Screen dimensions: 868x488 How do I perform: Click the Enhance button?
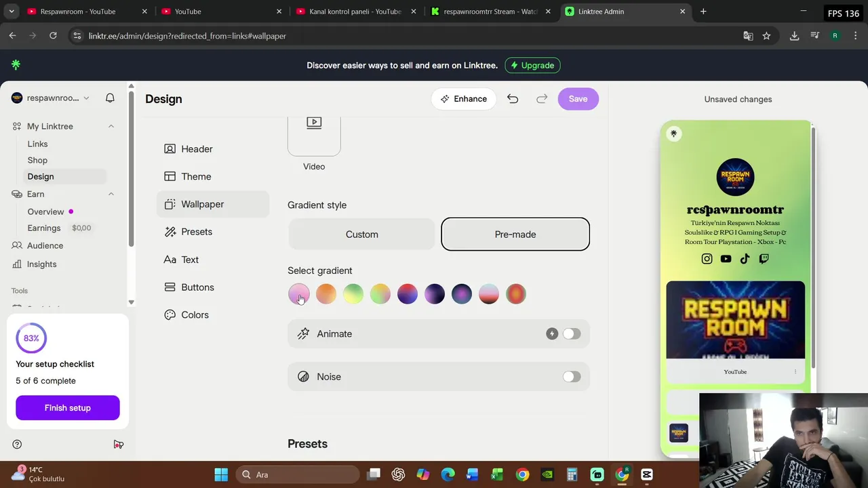point(464,99)
